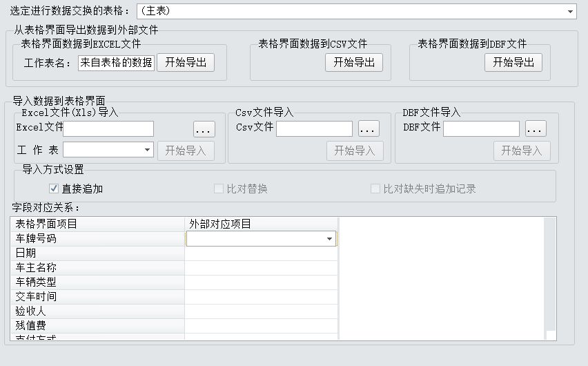
Task: Start export to CSV file
Action: [x=354, y=62]
